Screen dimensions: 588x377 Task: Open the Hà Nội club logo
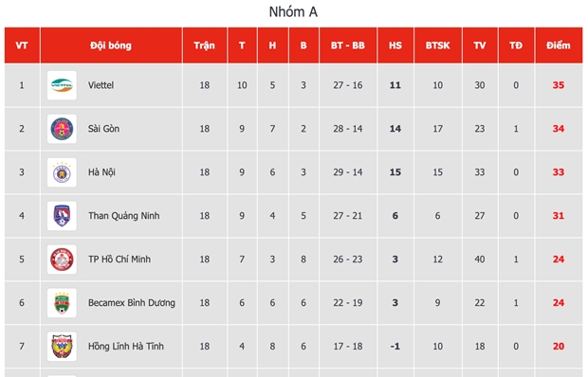62,172
